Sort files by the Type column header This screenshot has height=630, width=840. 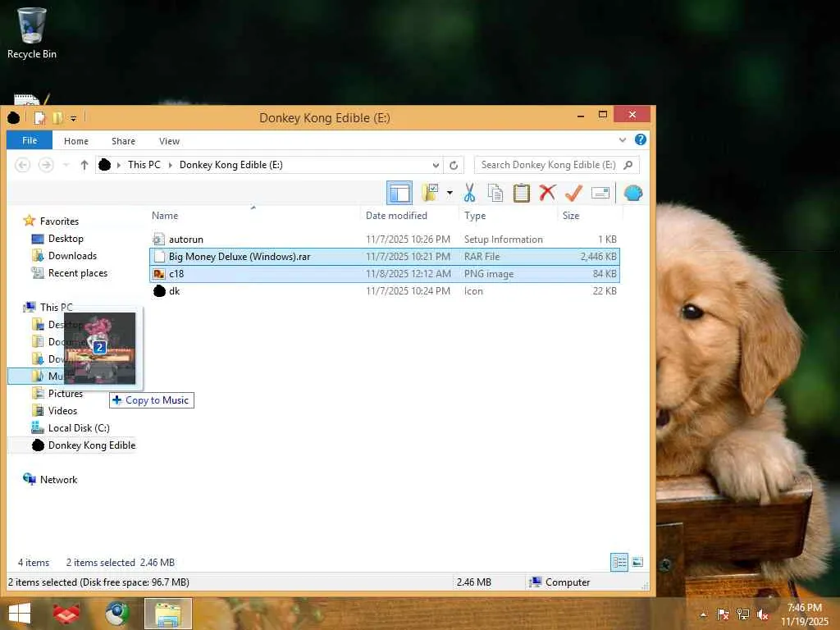pyautogui.click(x=509, y=216)
